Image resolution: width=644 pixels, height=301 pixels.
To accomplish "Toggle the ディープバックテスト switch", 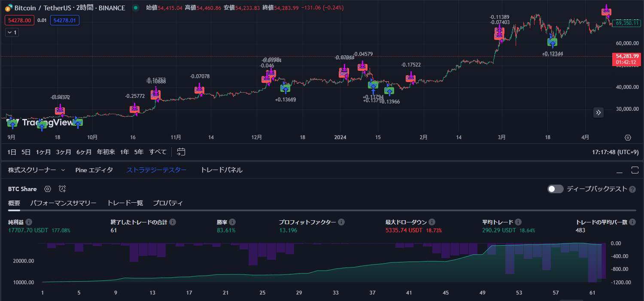I will 555,189.
